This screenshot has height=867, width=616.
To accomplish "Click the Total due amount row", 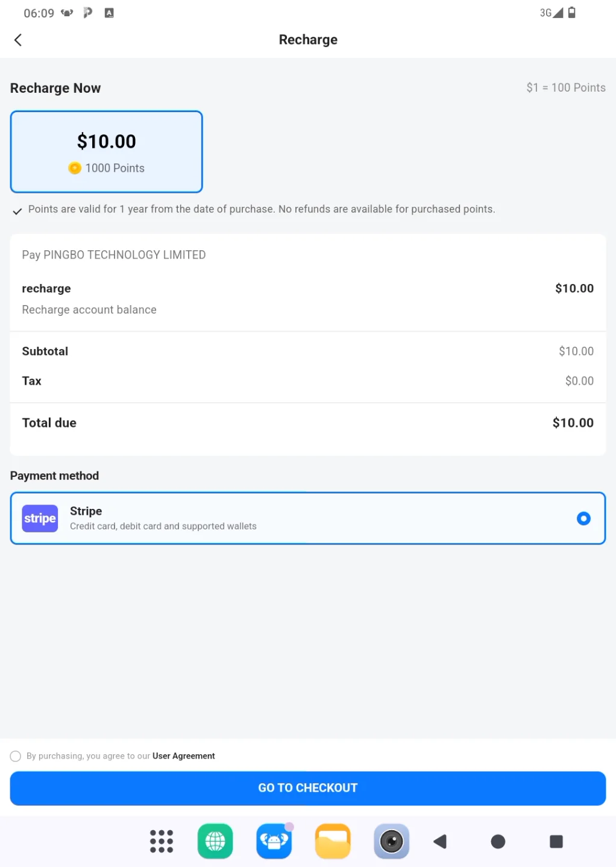I will click(x=308, y=423).
